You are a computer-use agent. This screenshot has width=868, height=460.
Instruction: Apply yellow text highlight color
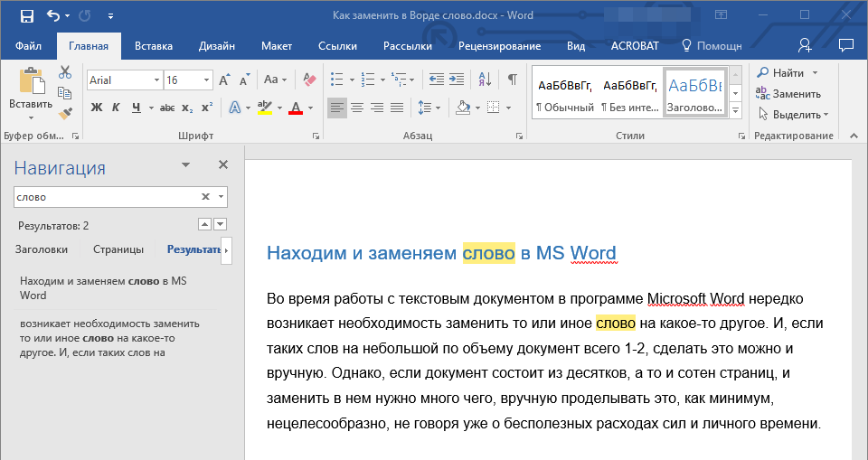[x=265, y=108]
